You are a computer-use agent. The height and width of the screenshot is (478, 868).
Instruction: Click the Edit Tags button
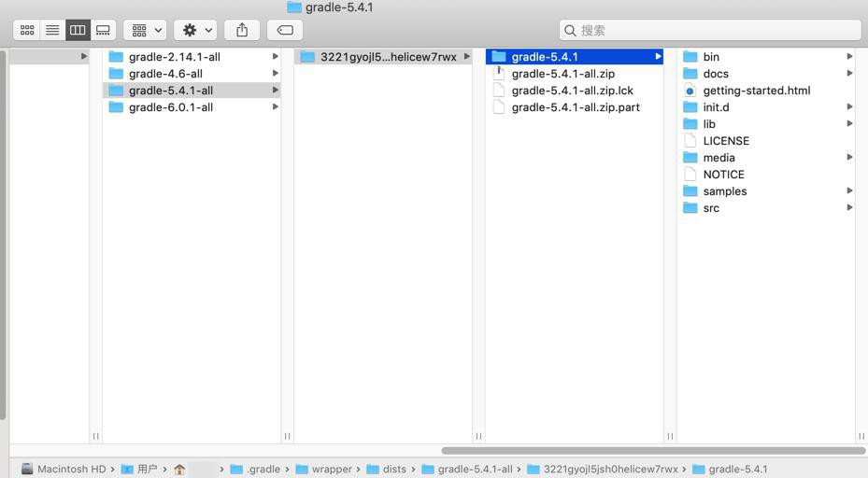point(285,30)
